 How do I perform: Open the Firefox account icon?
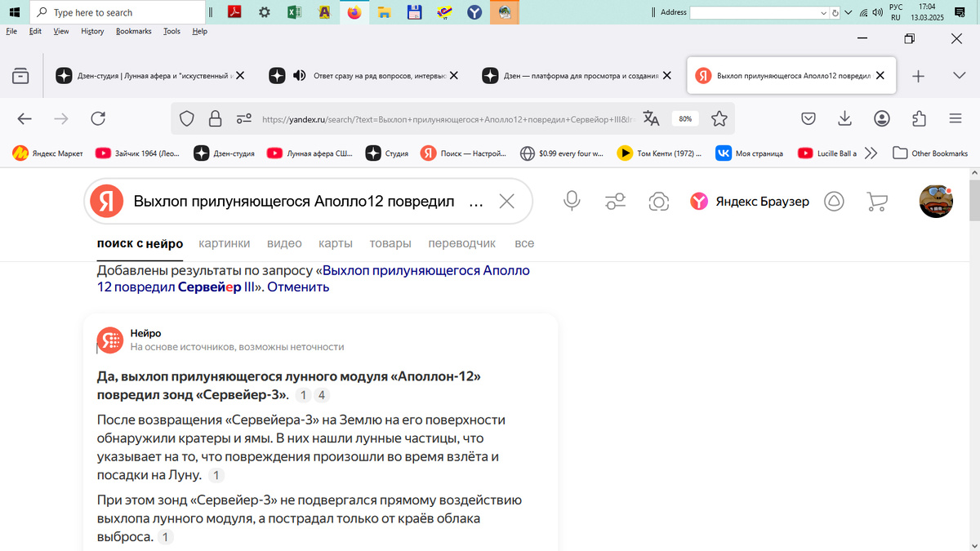882,119
